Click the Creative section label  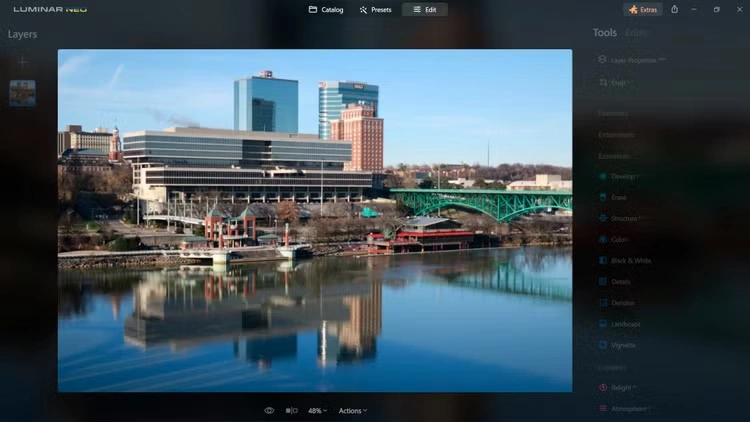pyautogui.click(x=612, y=367)
